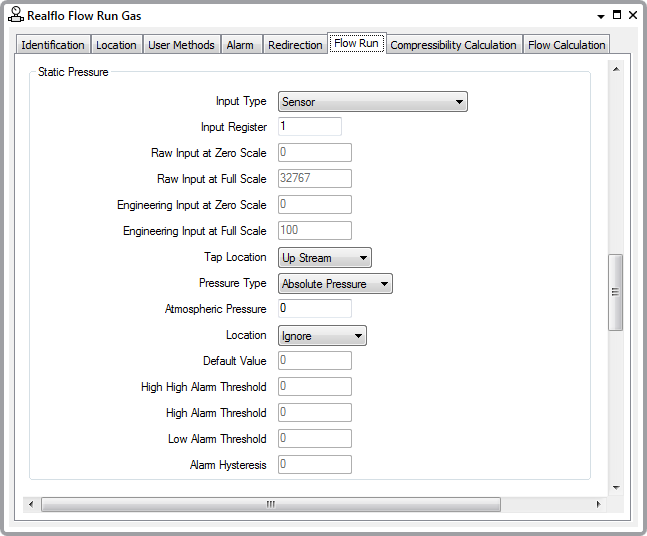Expand the Location dropdown showing Ignore

(x=322, y=335)
